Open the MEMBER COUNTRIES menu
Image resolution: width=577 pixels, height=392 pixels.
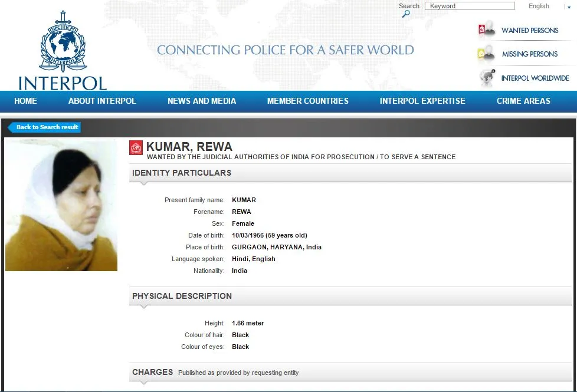tap(307, 101)
